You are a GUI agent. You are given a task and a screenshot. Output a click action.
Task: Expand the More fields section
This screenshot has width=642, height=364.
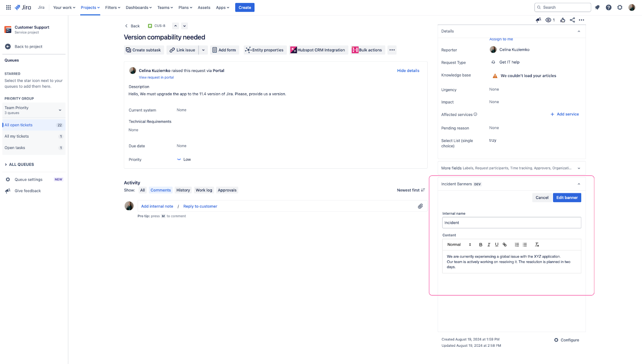tap(579, 168)
